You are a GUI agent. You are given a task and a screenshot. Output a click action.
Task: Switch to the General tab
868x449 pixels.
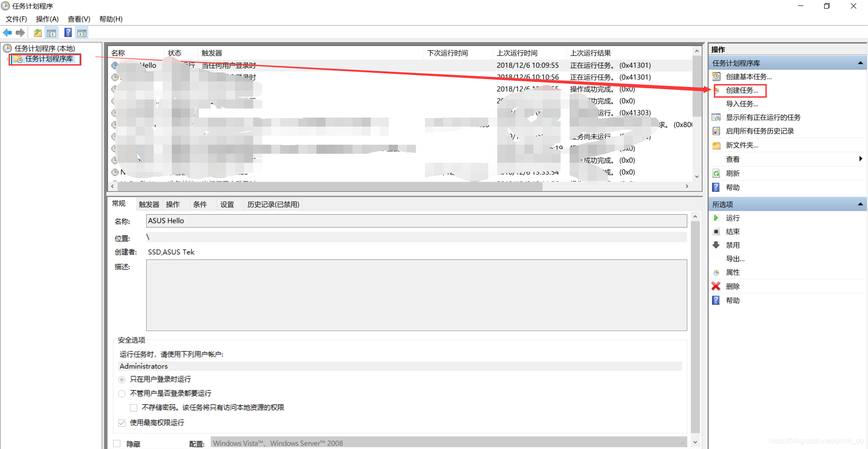(x=119, y=203)
